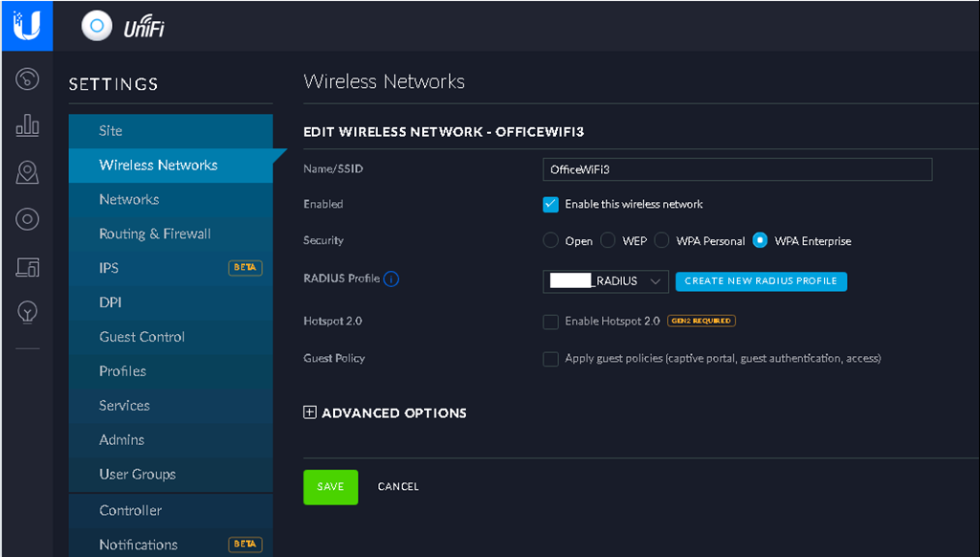Open the RADIUS profile dropdown
980x557 pixels.
click(606, 281)
